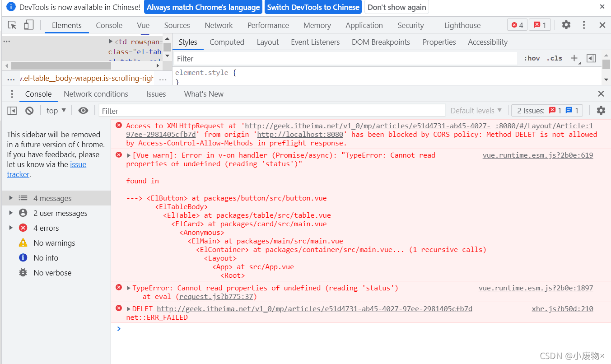
Task: Expand the td rowspan element node
Action: point(111,42)
